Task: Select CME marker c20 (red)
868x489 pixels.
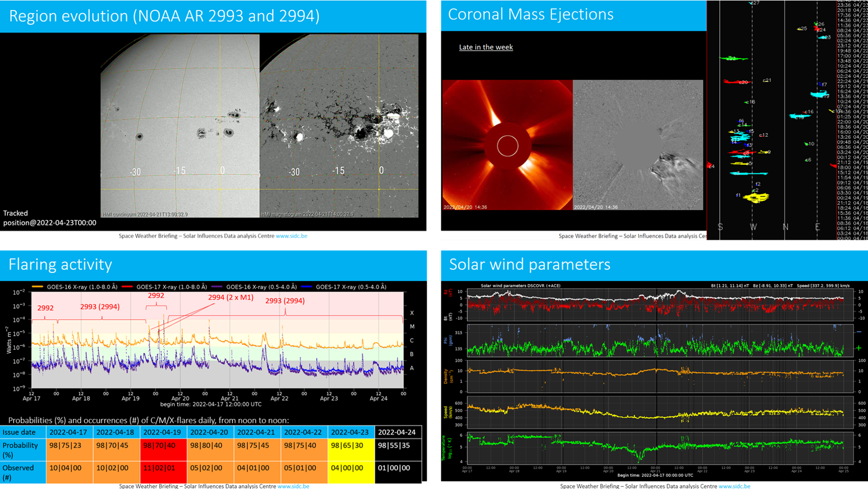Action: pos(737,82)
